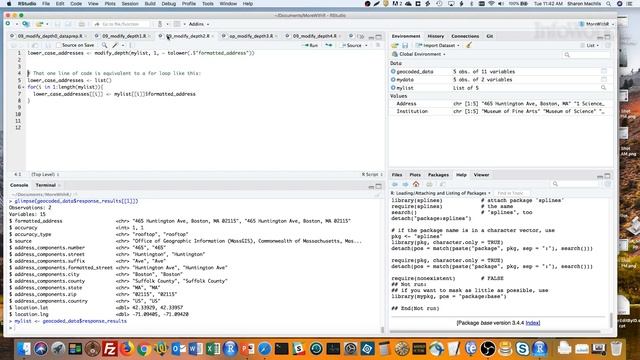Switch to the Terminal tab
Screen dimensions: 640x360
tap(45, 185)
